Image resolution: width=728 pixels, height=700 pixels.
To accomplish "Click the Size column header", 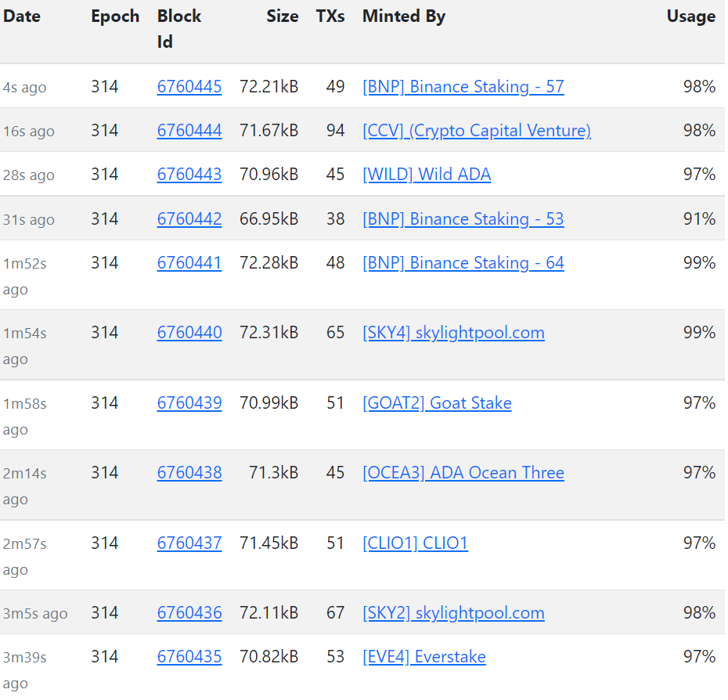I will click(x=283, y=16).
